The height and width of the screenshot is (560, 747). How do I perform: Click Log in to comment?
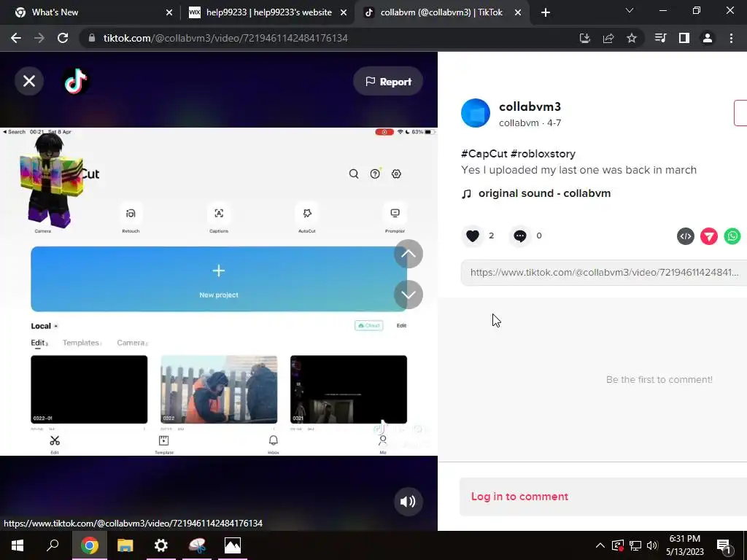[519, 497]
